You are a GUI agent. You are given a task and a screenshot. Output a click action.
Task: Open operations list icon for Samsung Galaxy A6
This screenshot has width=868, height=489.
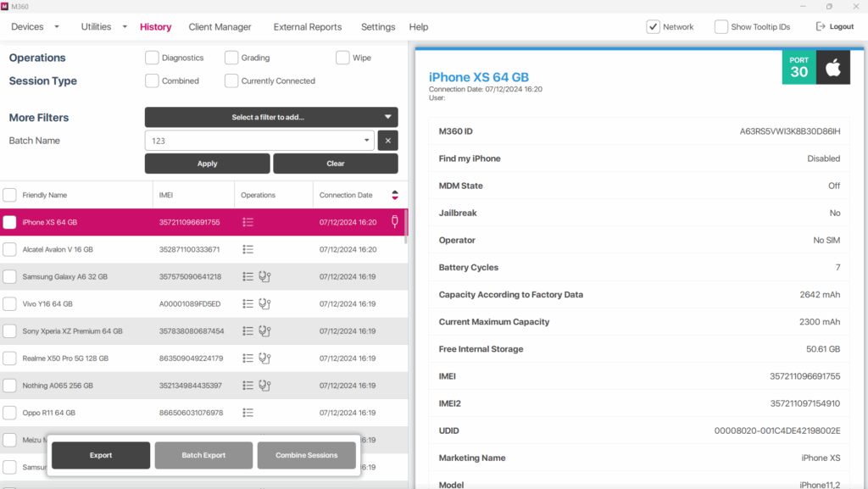pos(248,276)
